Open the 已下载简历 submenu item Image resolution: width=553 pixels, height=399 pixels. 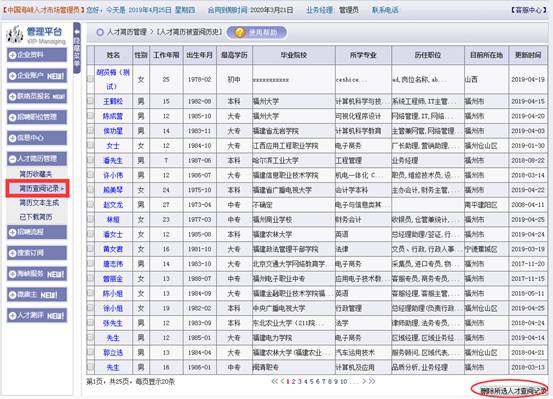click(36, 217)
